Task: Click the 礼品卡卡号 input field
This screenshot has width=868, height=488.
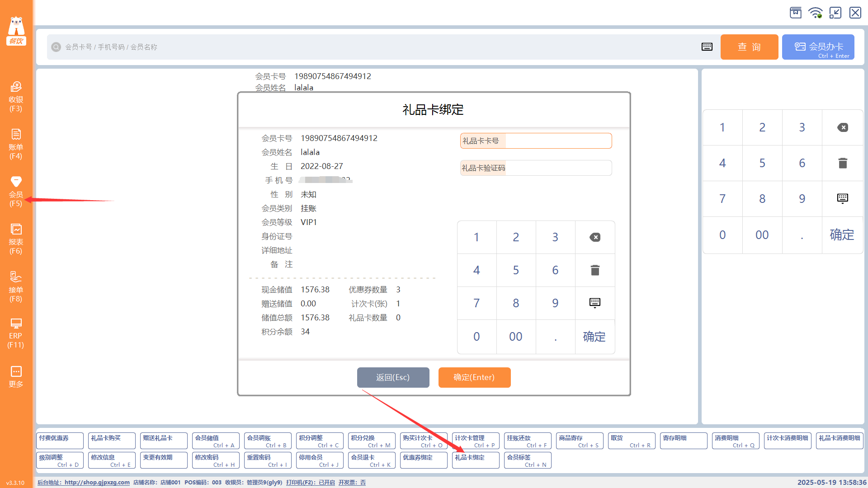Action: click(x=558, y=141)
